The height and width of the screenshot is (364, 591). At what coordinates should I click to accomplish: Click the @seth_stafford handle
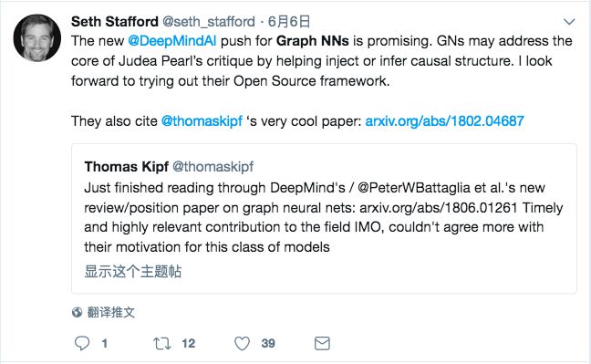(x=209, y=22)
